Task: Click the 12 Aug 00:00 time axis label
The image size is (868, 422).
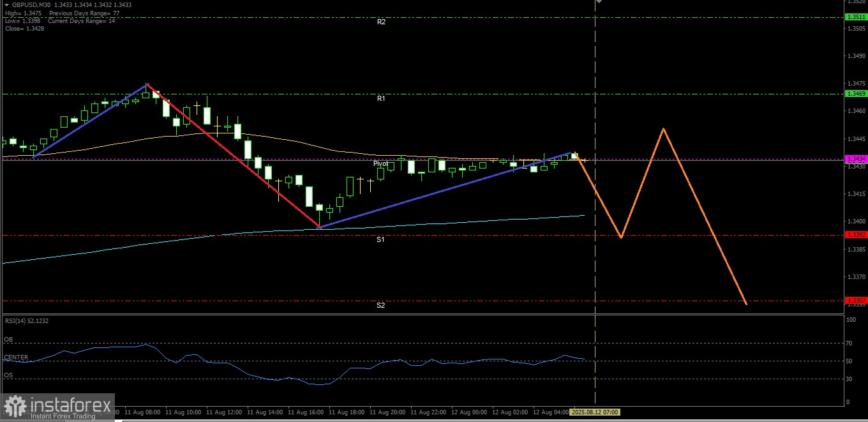Action: 470,412
